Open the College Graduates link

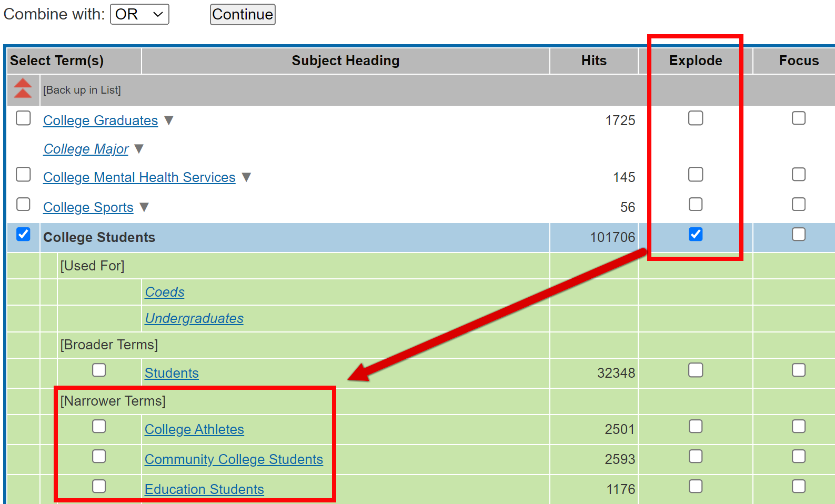pyautogui.click(x=100, y=120)
